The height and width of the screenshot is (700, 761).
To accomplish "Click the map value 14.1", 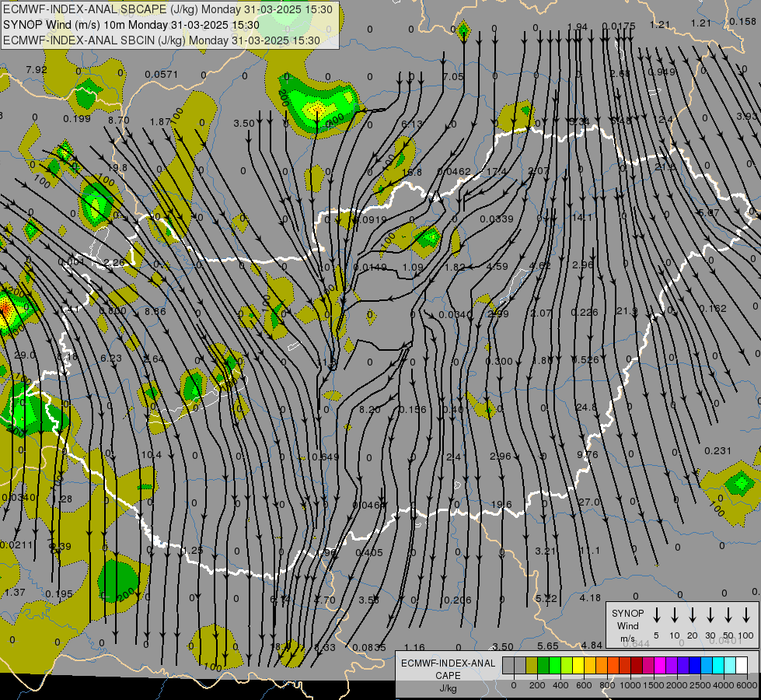I will [x=582, y=217].
